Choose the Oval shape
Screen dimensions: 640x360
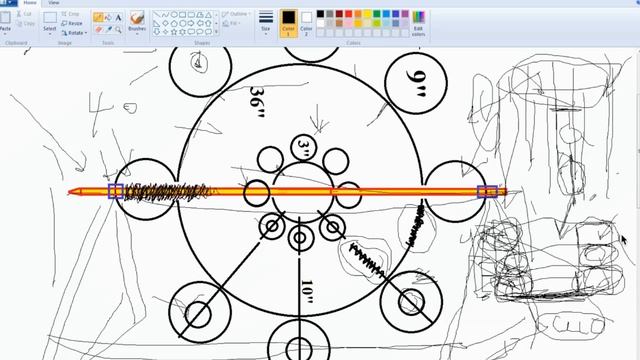174,14
